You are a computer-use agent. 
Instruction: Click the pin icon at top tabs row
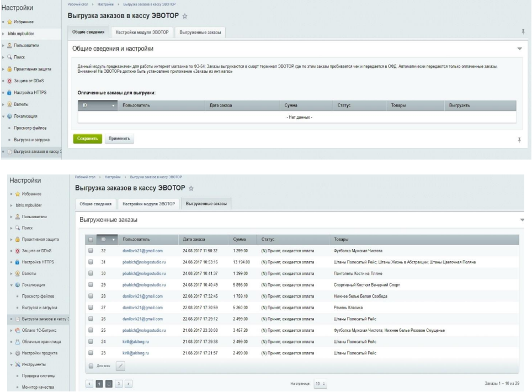tap(523, 31)
